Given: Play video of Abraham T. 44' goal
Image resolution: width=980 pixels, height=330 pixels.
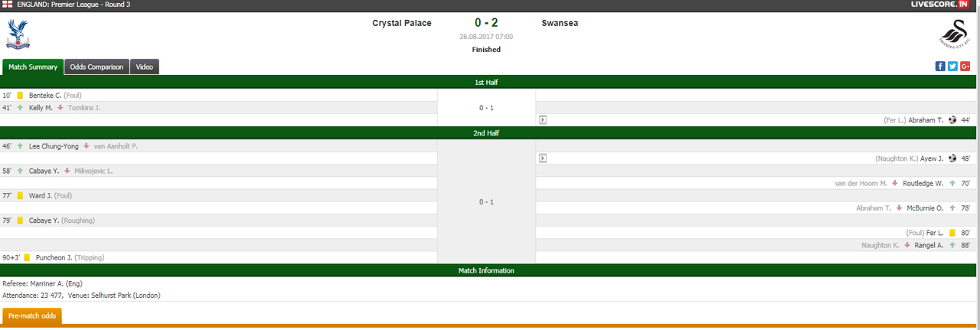Looking at the screenshot, I should [x=543, y=119].
